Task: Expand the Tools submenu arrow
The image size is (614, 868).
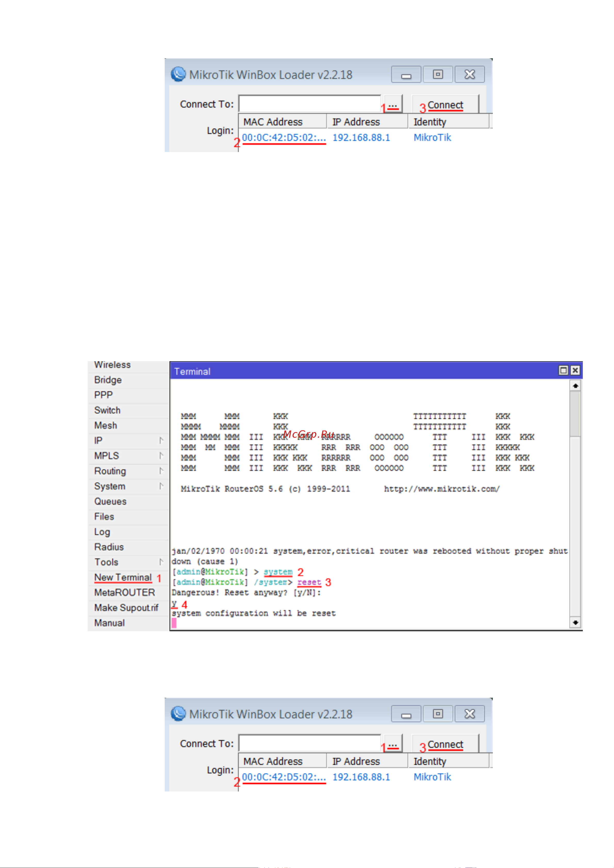Action: 161,562
